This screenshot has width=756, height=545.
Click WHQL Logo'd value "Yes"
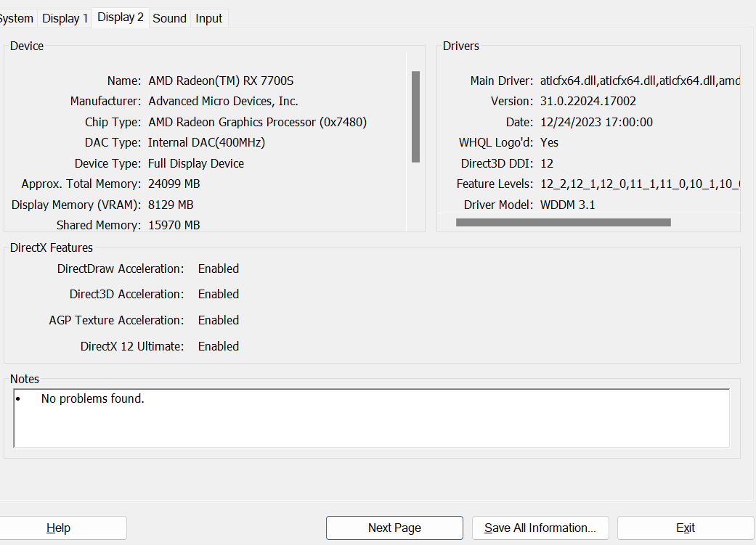point(549,143)
